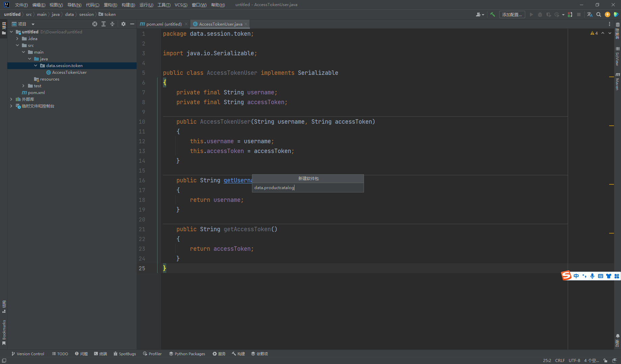Expand the .idea folder
Screen dimensions: 621x364
click(17, 39)
